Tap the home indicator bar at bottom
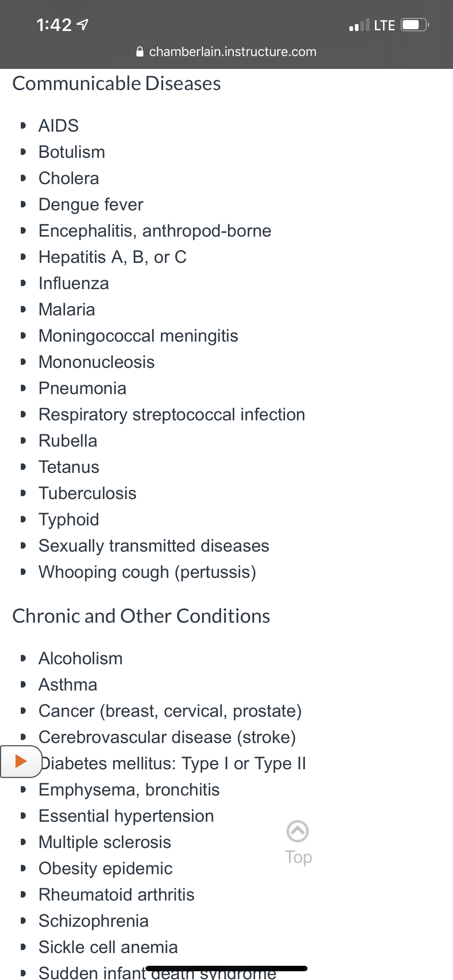The width and height of the screenshot is (453, 980). [x=226, y=968]
